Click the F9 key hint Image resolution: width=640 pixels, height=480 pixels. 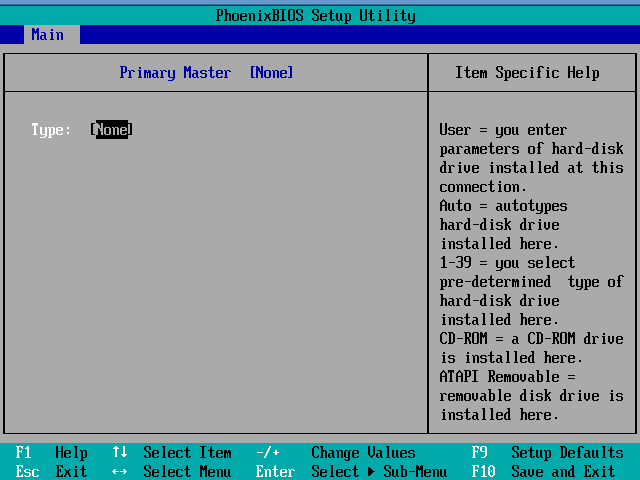(x=480, y=453)
